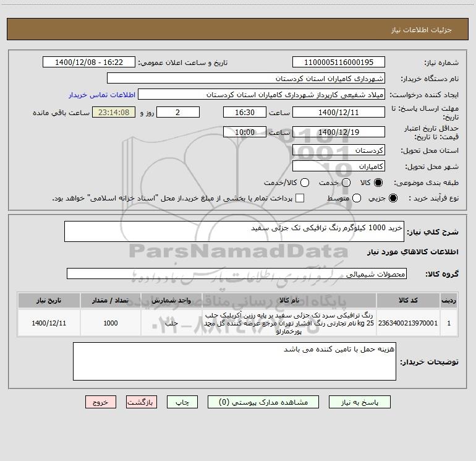
Task: Click the کد کالا column header
Action: 408,300
